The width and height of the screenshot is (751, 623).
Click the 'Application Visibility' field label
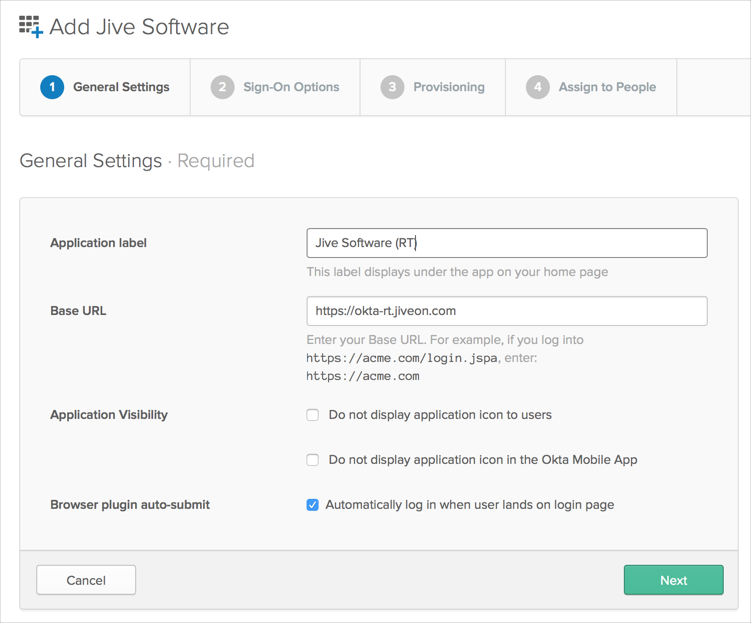click(109, 415)
